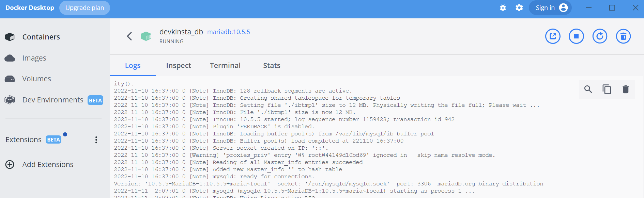Open the mariadb:10.5.5 image link
Screen dimensions: 644x198
229,32
